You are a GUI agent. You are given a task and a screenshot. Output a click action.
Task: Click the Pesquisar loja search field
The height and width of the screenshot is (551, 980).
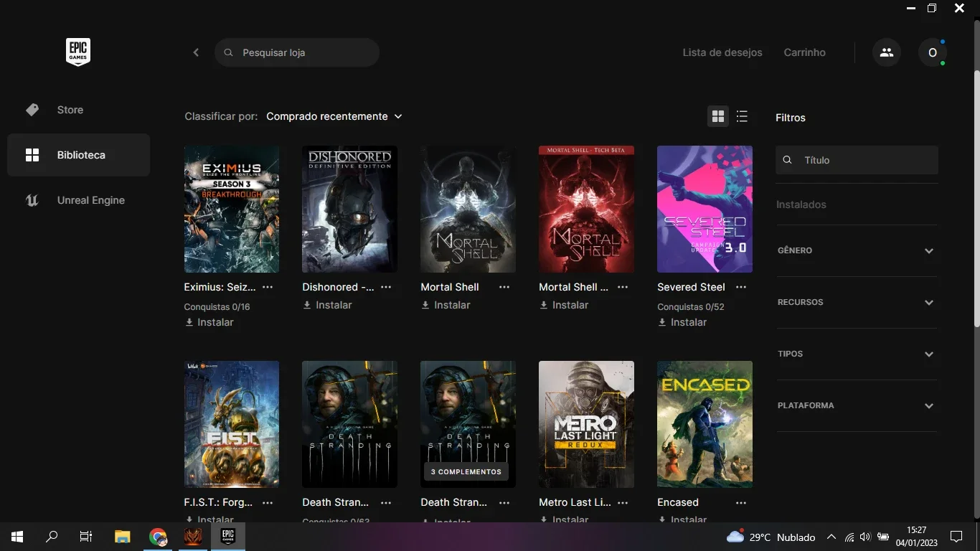297,52
